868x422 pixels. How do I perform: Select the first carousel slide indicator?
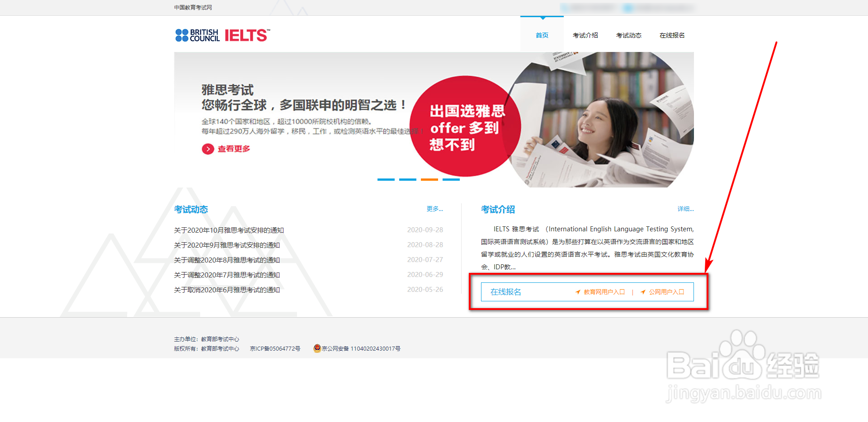[386, 179]
